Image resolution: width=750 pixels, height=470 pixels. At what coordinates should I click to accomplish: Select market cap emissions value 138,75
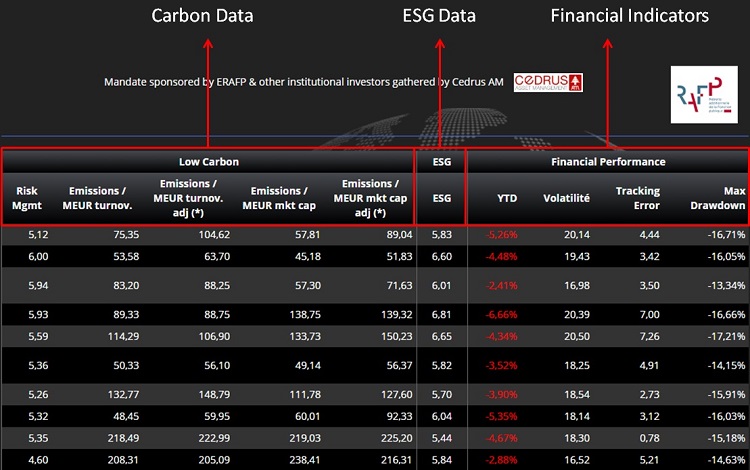click(305, 315)
